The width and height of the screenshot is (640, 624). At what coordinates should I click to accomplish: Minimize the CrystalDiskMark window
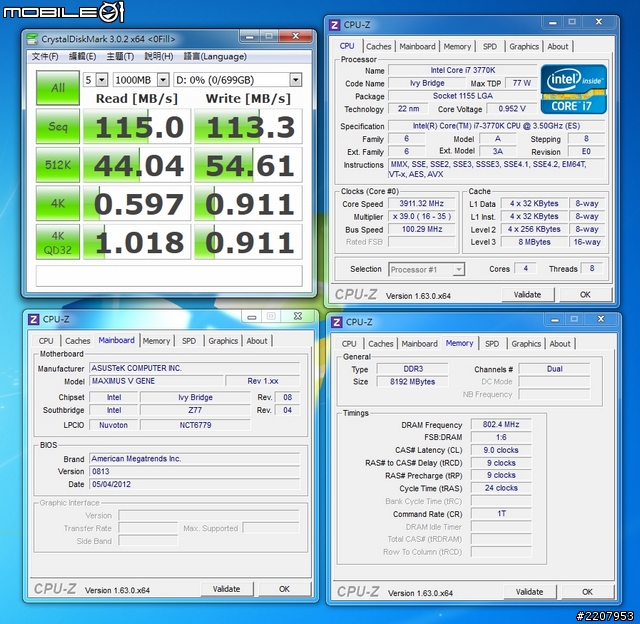click(x=250, y=37)
